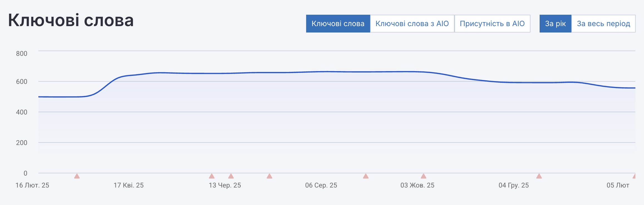Click the "800" y-axis value

tap(22, 54)
